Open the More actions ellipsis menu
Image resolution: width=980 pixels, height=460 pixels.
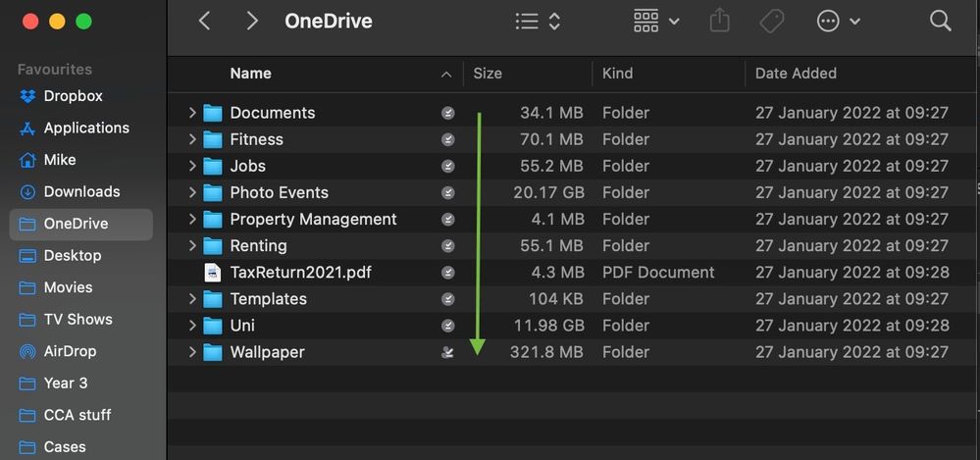click(x=838, y=22)
